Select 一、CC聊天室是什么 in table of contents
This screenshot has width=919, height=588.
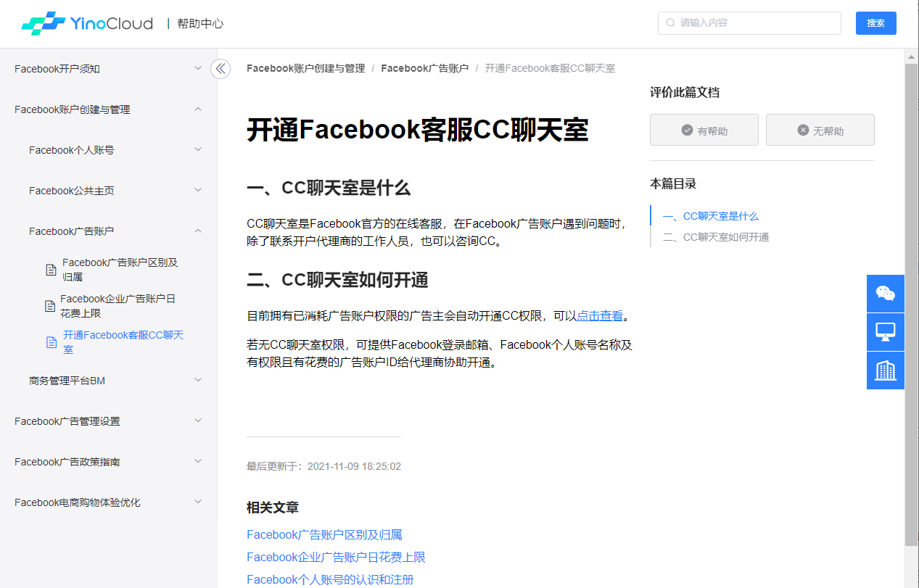720,216
